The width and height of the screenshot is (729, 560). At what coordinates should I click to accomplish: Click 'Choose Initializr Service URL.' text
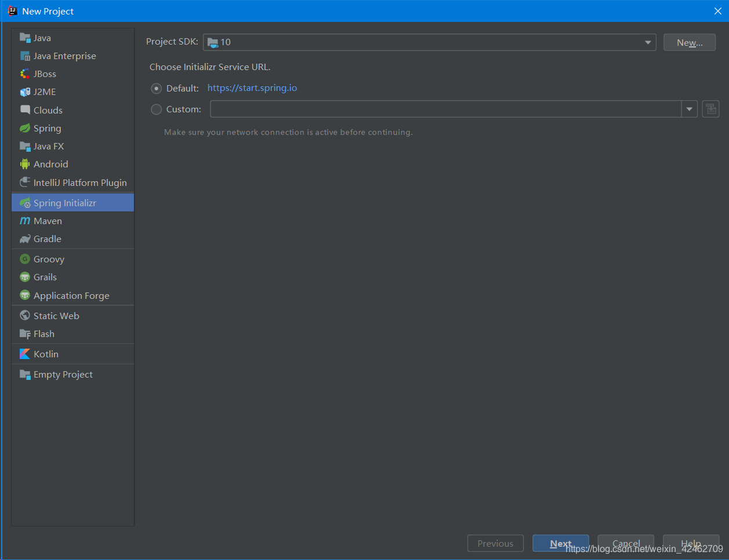[210, 67]
